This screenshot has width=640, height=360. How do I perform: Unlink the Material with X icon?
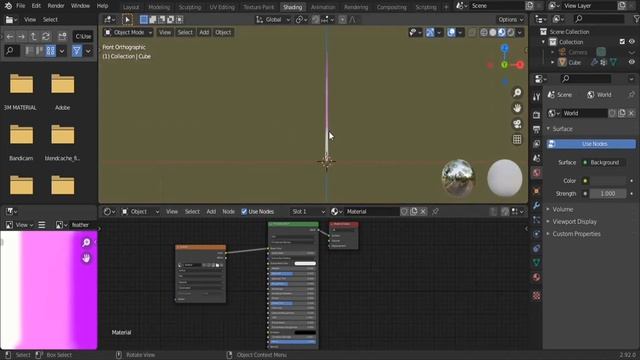click(423, 211)
